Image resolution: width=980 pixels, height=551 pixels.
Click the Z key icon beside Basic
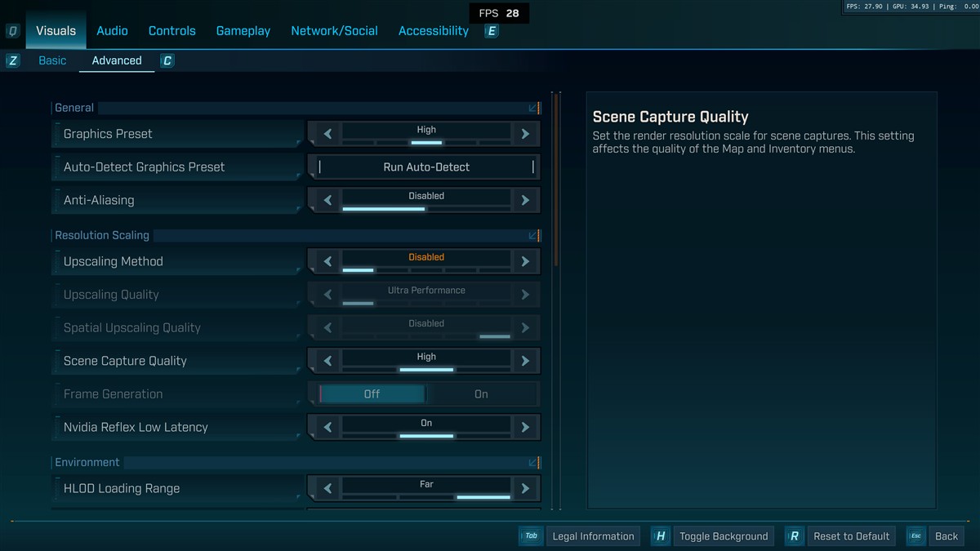(x=13, y=60)
